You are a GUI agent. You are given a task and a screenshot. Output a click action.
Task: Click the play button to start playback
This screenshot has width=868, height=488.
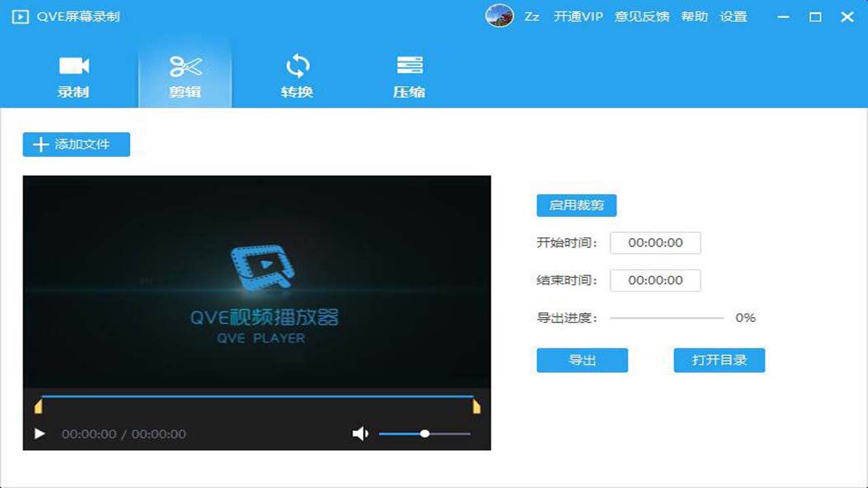pyautogui.click(x=39, y=433)
